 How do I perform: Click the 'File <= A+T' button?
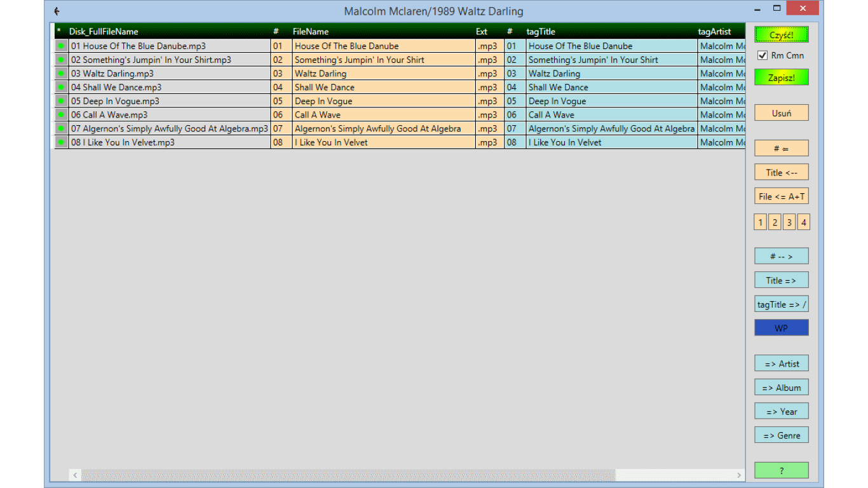pos(782,196)
